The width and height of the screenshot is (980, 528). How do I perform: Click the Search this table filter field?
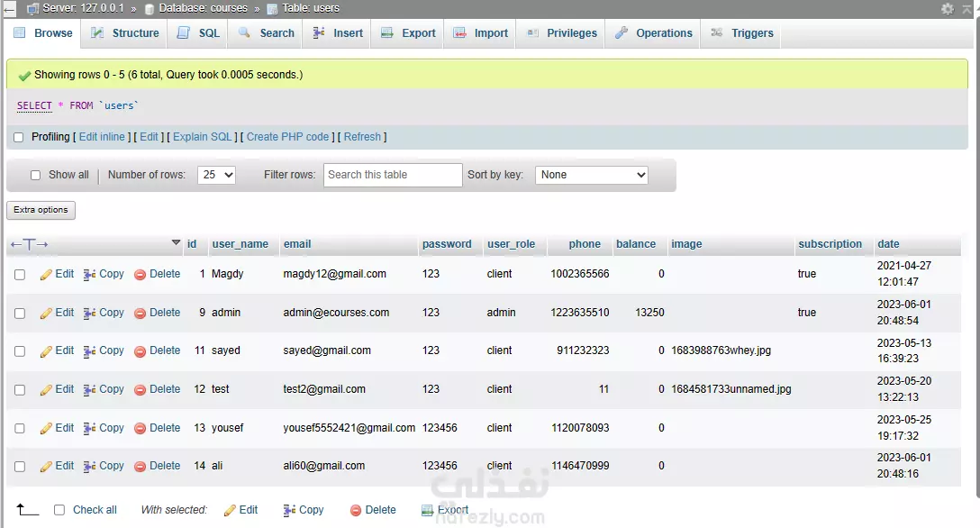(x=393, y=175)
